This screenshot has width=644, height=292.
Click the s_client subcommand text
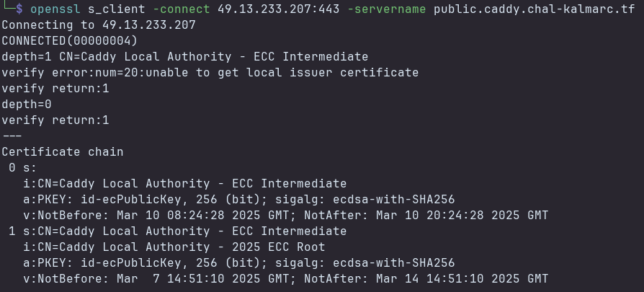(116, 9)
